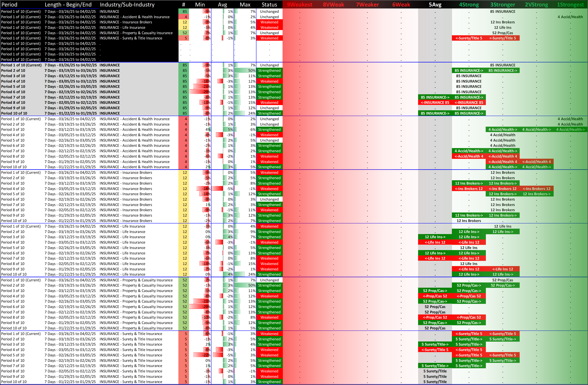Click the 85 INSURANCE cell in top row
588x385 pixels.
pyautogui.click(x=503, y=11)
